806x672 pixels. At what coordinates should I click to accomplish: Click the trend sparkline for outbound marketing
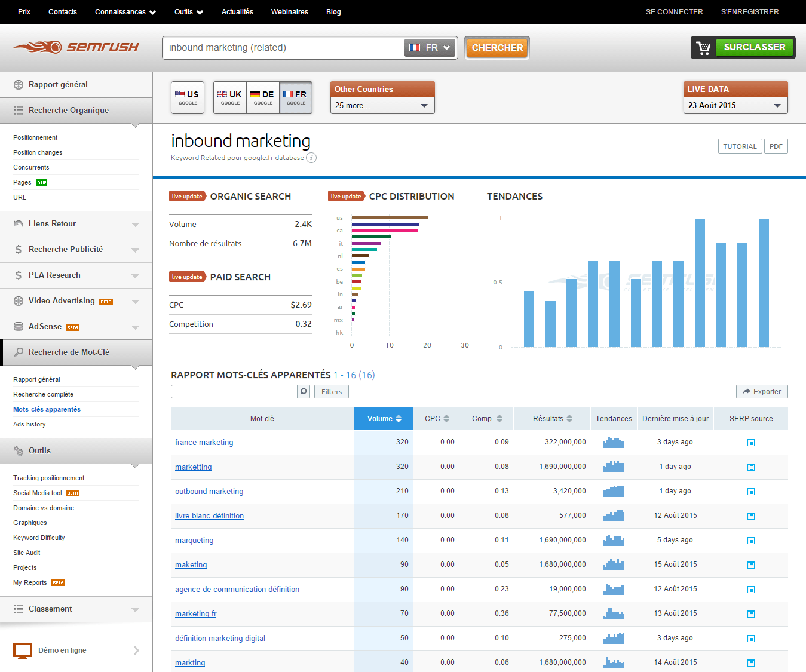click(614, 492)
